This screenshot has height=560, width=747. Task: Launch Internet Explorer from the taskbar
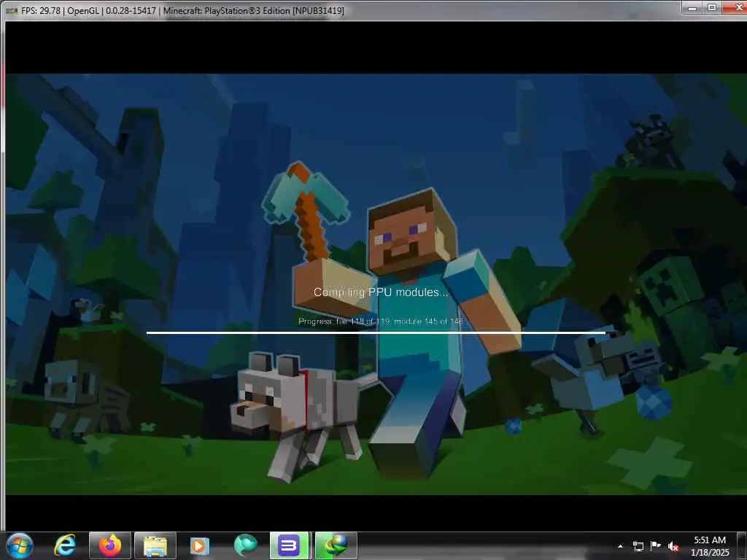(65, 545)
